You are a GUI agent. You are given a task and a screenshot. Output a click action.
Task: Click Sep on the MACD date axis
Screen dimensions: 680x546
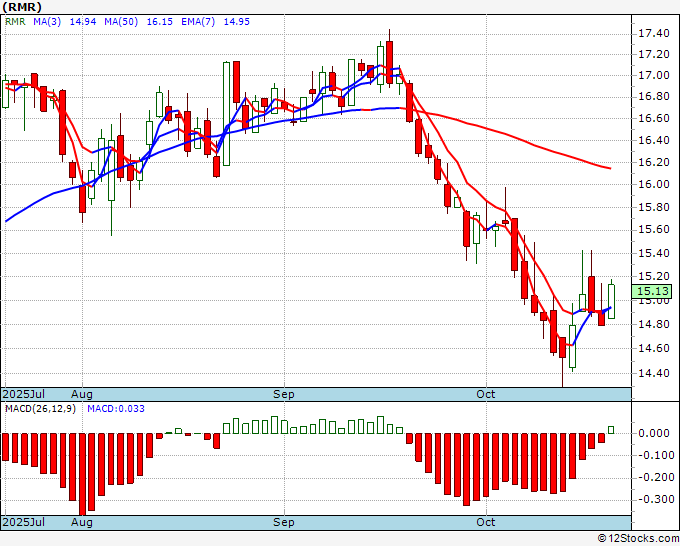(284, 522)
